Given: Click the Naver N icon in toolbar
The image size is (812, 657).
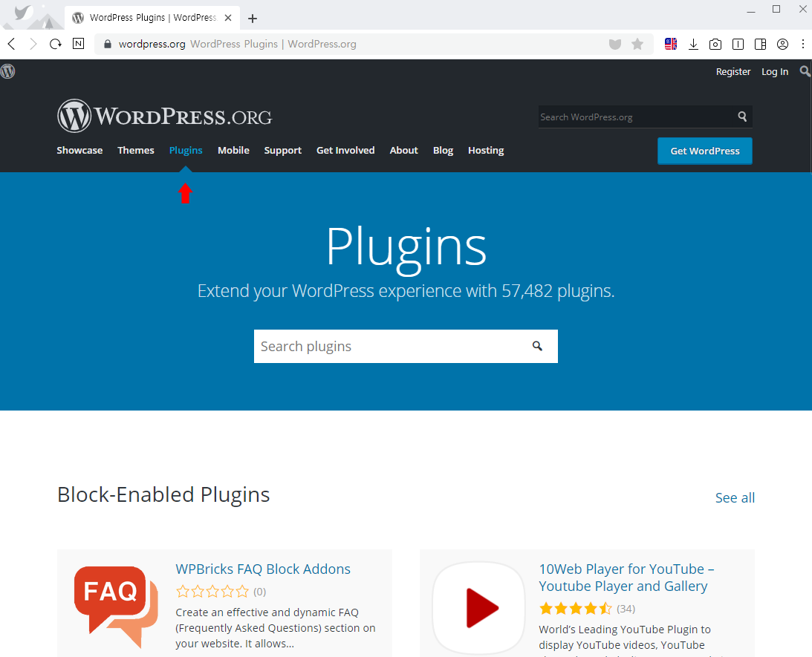Looking at the screenshot, I should tap(78, 44).
